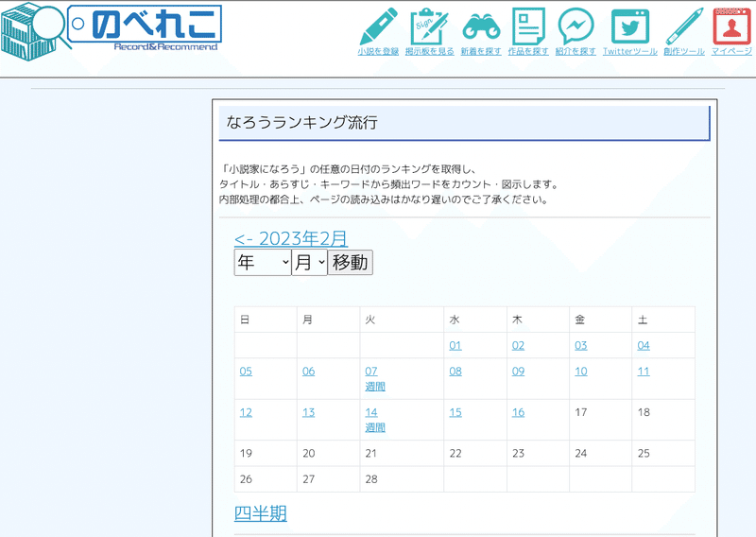The height and width of the screenshot is (537, 756).
Task: Click the 週間 link under date 14
Action: tap(374, 427)
